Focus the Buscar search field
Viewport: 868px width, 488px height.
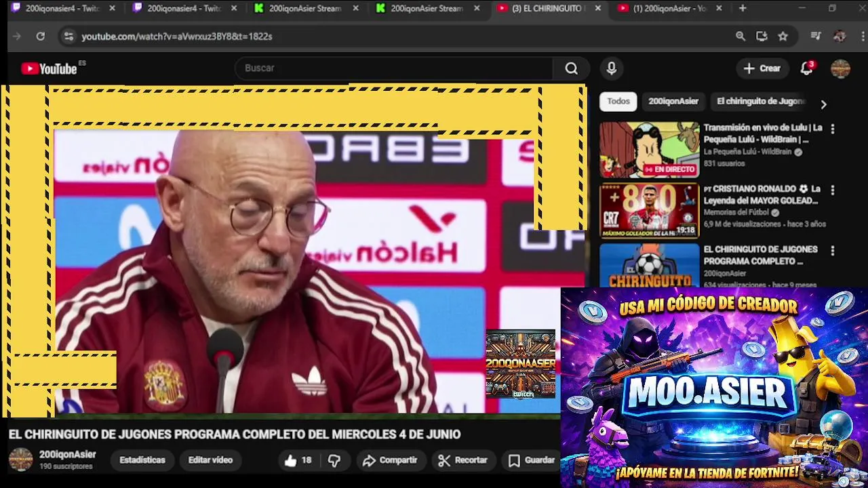pyautogui.click(x=393, y=68)
